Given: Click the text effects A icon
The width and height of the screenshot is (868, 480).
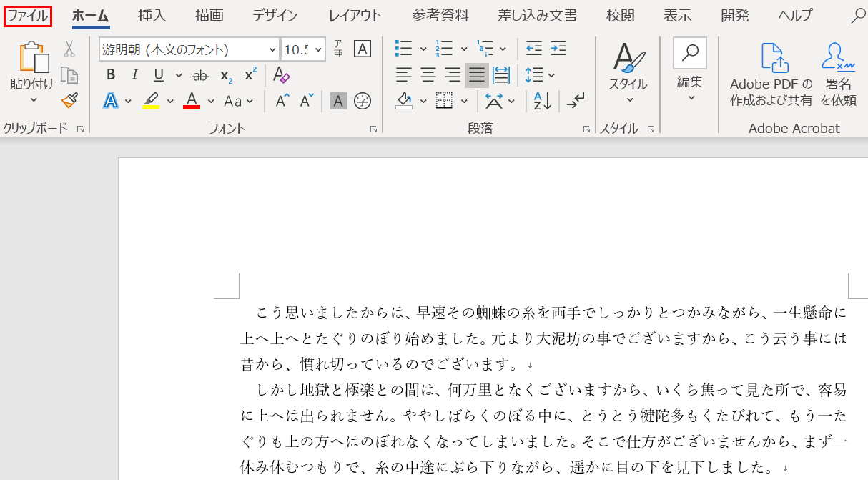Looking at the screenshot, I should pos(111,101).
